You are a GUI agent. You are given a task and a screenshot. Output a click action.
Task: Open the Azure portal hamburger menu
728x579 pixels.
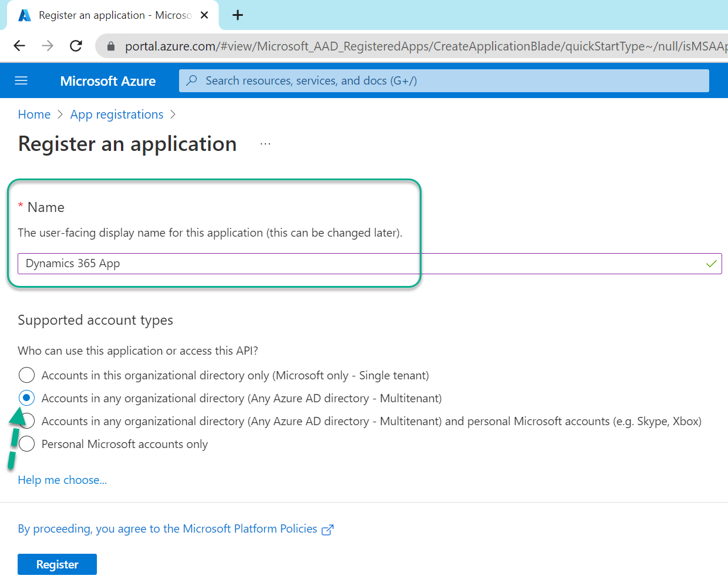tap(21, 80)
